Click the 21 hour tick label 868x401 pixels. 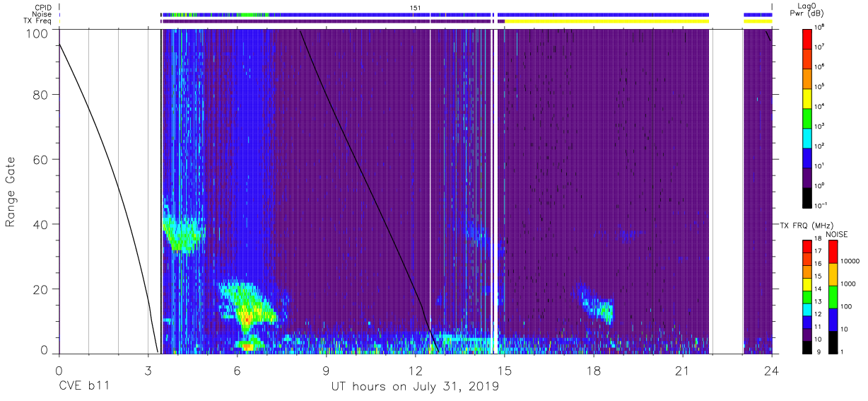click(x=682, y=370)
